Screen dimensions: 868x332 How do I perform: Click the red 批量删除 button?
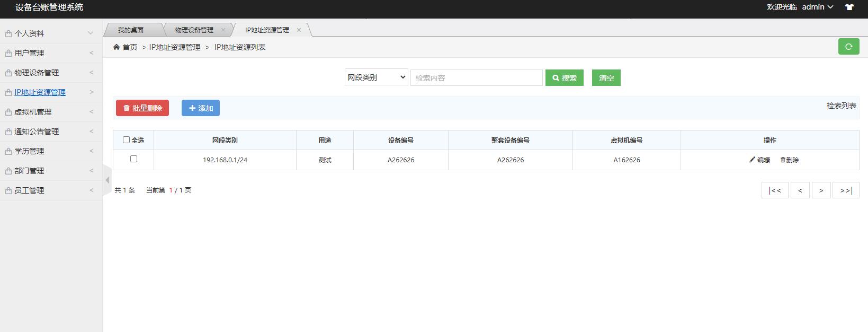tap(142, 108)
